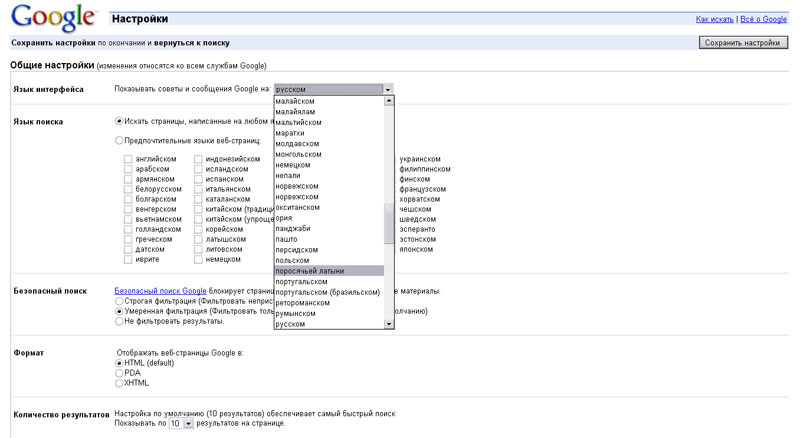The height and width of the screenshot is (438, 800).
Task: Select HTML (default) format radio
Action: point(119,363)
